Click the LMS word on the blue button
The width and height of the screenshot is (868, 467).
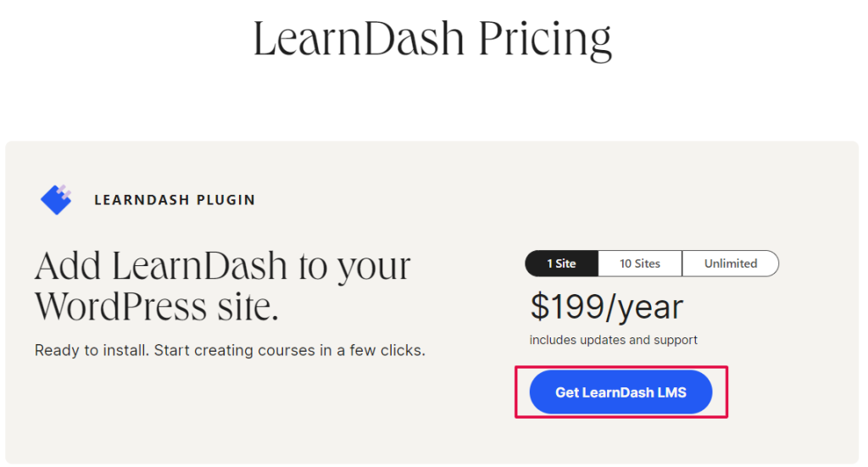671,392
